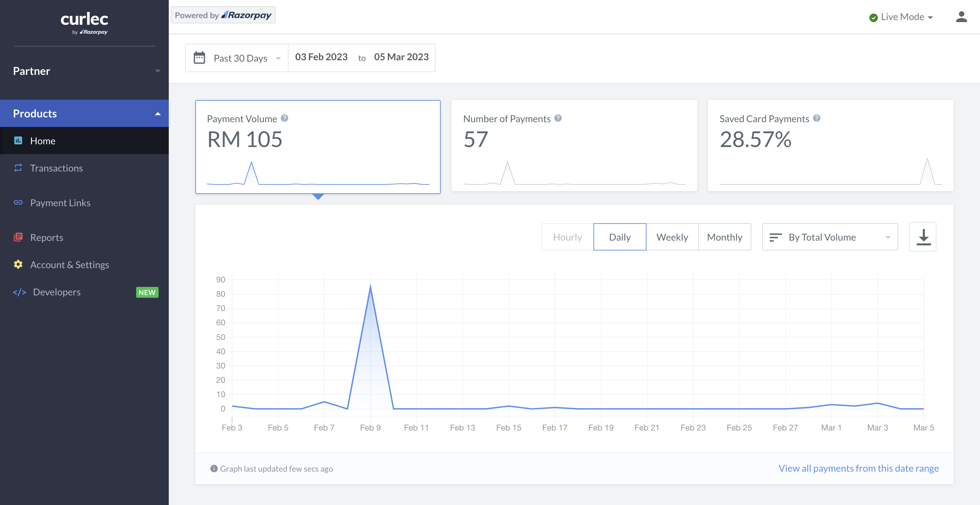This screenshot has height=505, width=980.
Task: Open the user profile icon
Action: click(x=961, y=17)
